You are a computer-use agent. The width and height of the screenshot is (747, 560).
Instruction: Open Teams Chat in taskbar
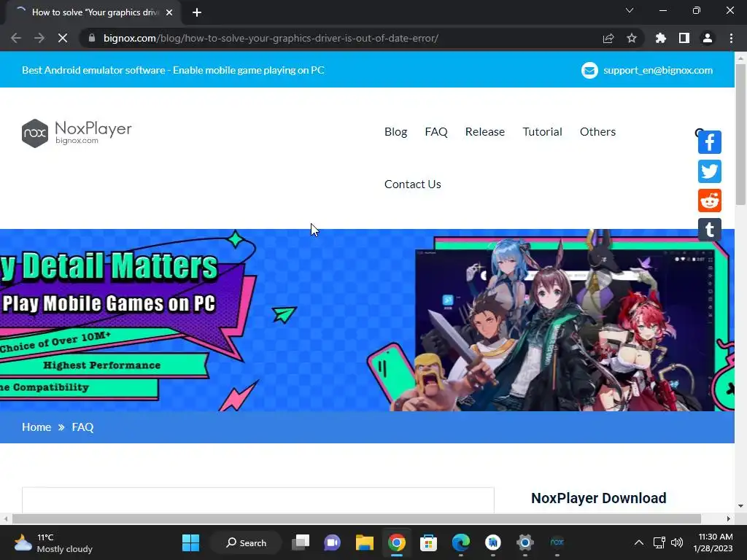333,542
